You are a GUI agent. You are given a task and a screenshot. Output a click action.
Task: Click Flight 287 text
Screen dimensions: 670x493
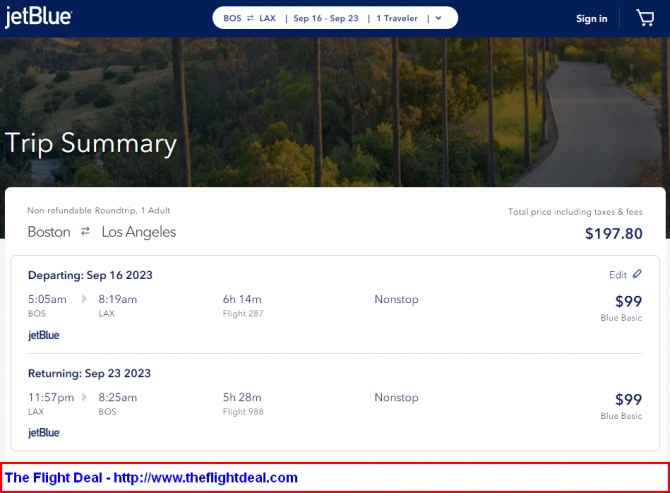(x=243, y=314)
